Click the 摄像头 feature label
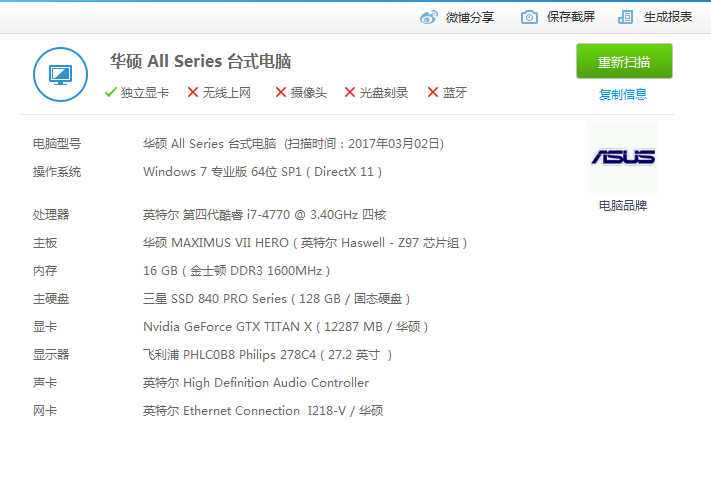The image size is (711, 498). [x=309, y=93]
